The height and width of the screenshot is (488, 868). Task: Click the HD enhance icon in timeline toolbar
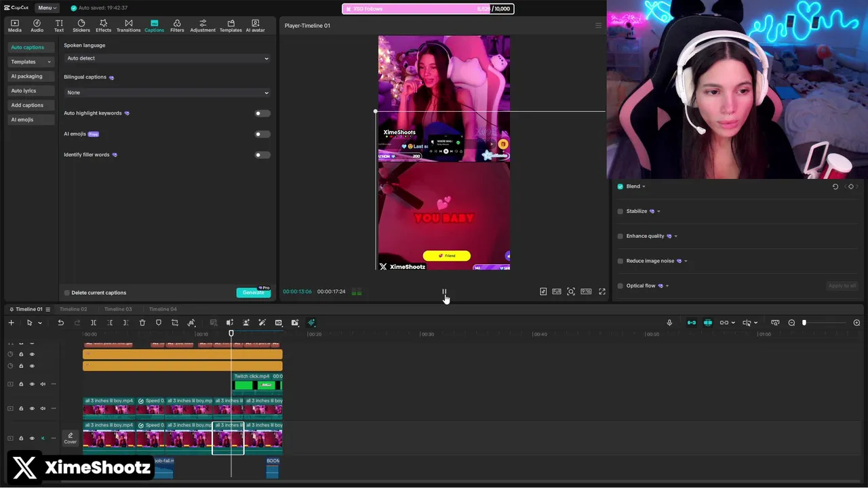click(278, 323)
